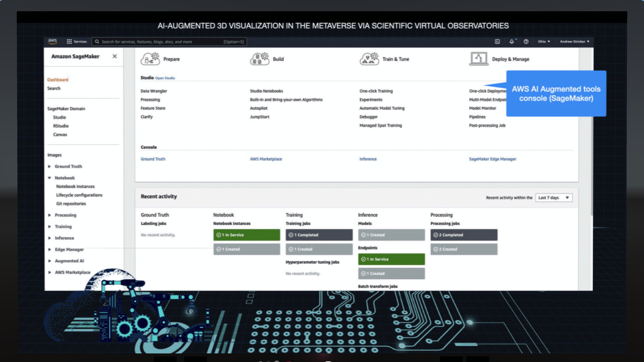Click the notifications bell icon
Screen dimensions: 644x362
click(512, 41)
